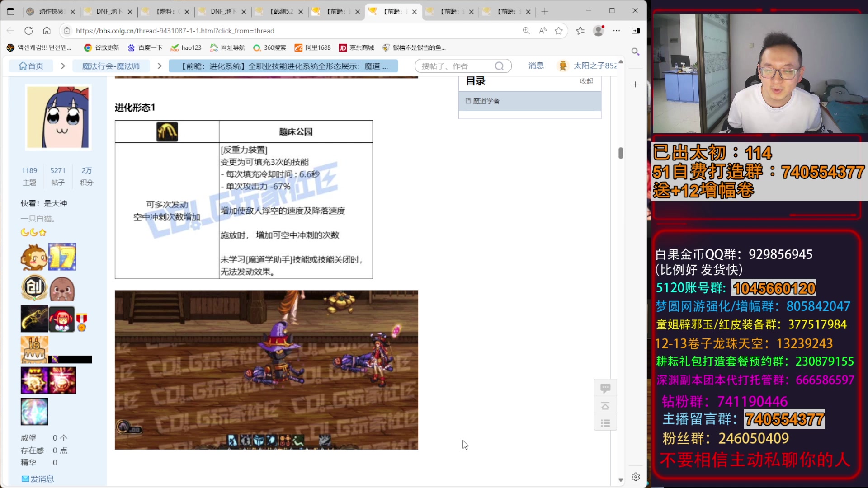Click the address bar URL
This screenshot has height=488, width=868.
pos(175,31)
